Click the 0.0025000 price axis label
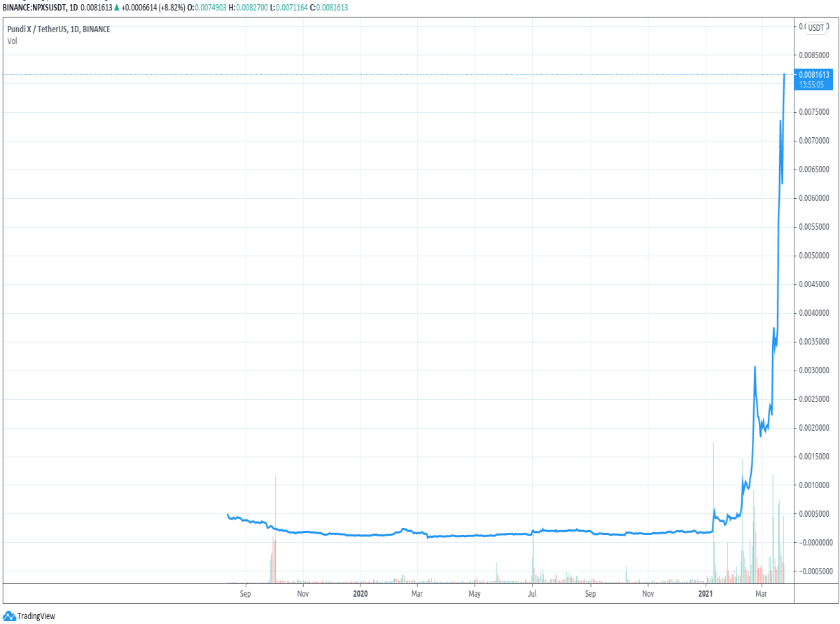Screen dimensions: 840x624 click(x=814, y=399)
